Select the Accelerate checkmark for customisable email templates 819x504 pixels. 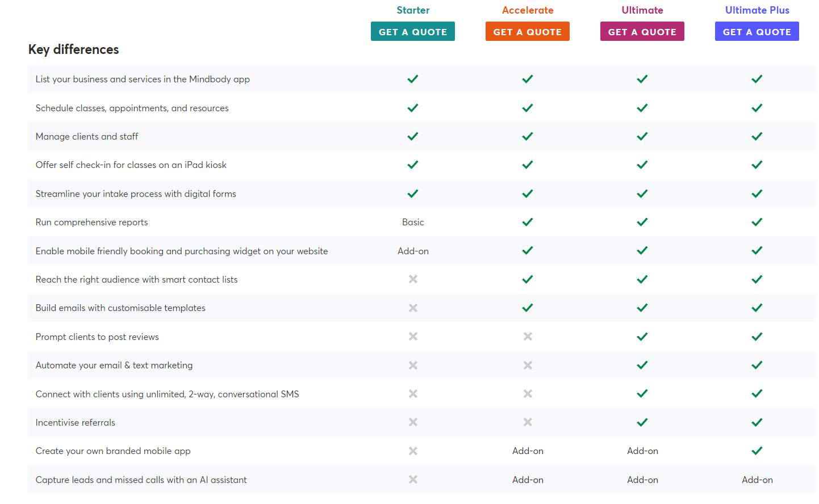[x=528, y=308]
